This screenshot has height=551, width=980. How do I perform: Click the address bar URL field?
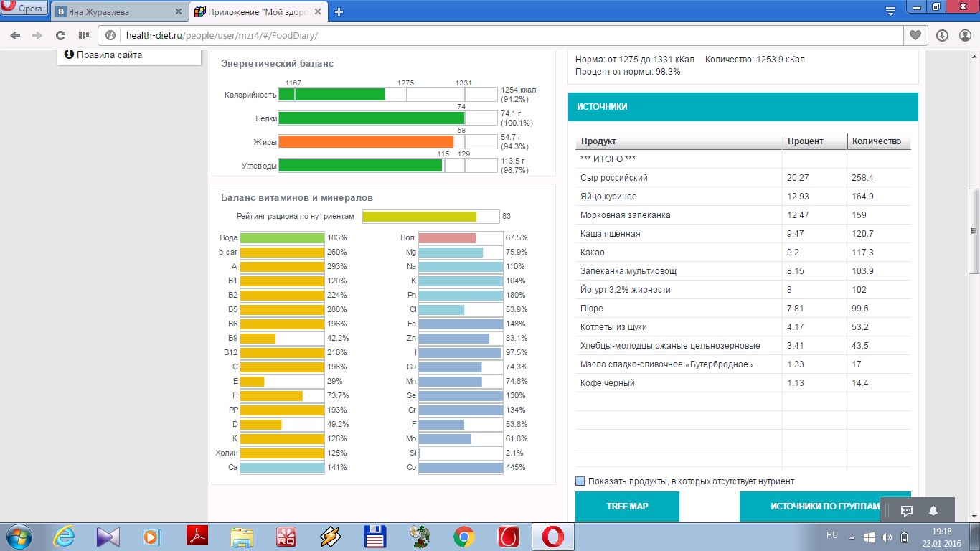point(502,35)
